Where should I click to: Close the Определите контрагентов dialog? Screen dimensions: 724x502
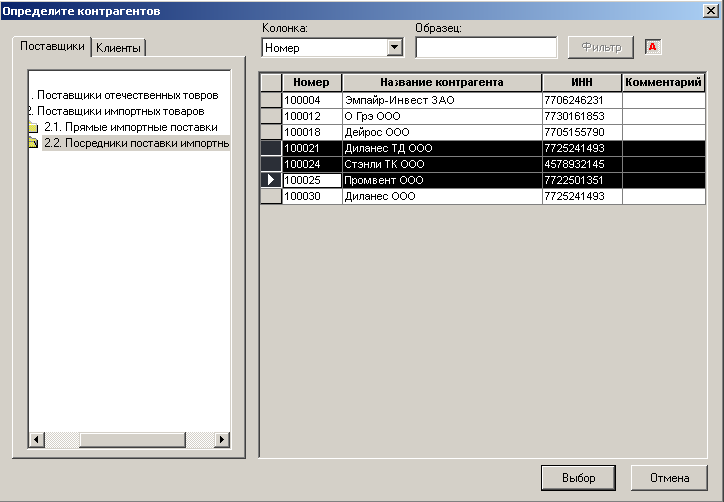(710, 11)
